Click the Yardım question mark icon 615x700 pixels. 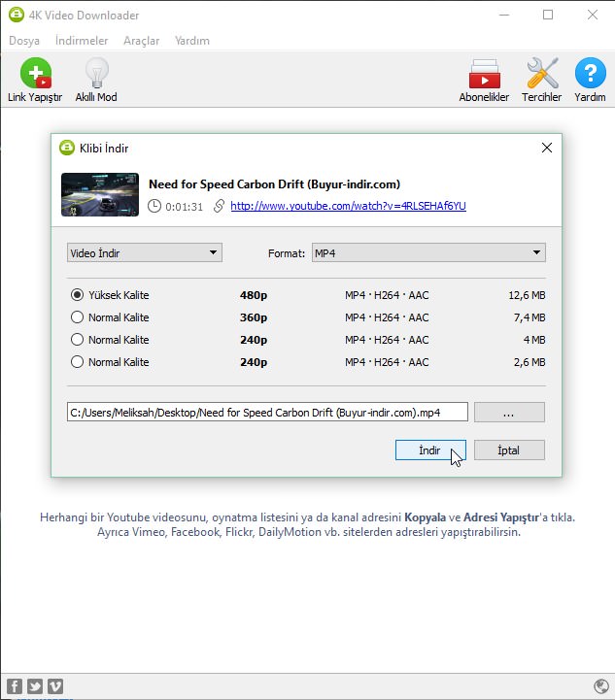(x=590, y=73)
